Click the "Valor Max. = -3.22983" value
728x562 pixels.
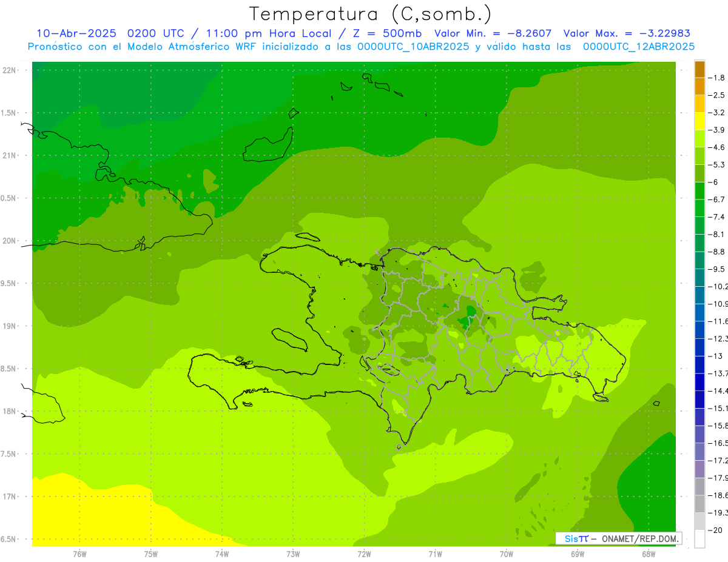click(x=627, y=33)
